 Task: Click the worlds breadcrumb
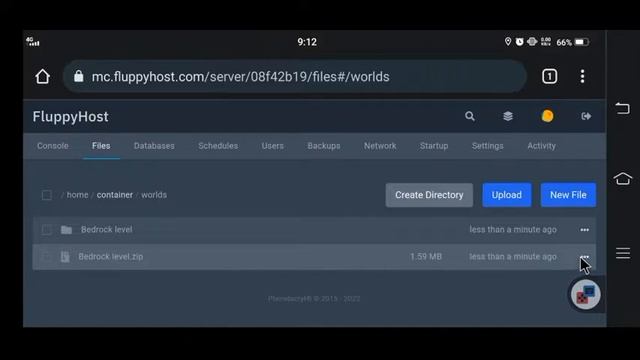coord(154,195)
